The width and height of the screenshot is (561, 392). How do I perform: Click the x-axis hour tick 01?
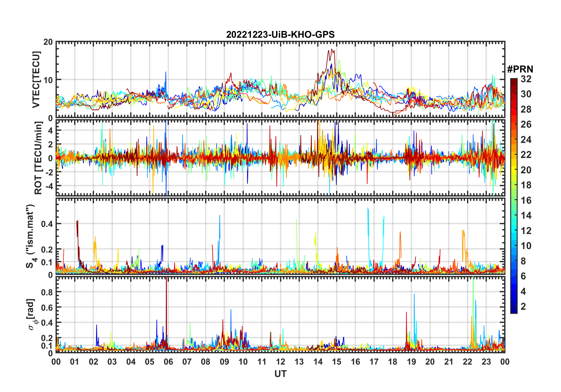75,362
